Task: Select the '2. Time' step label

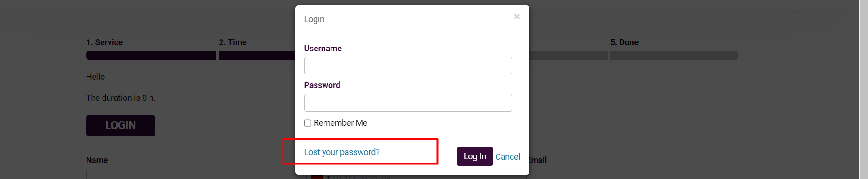Action: tap(233, 42)
